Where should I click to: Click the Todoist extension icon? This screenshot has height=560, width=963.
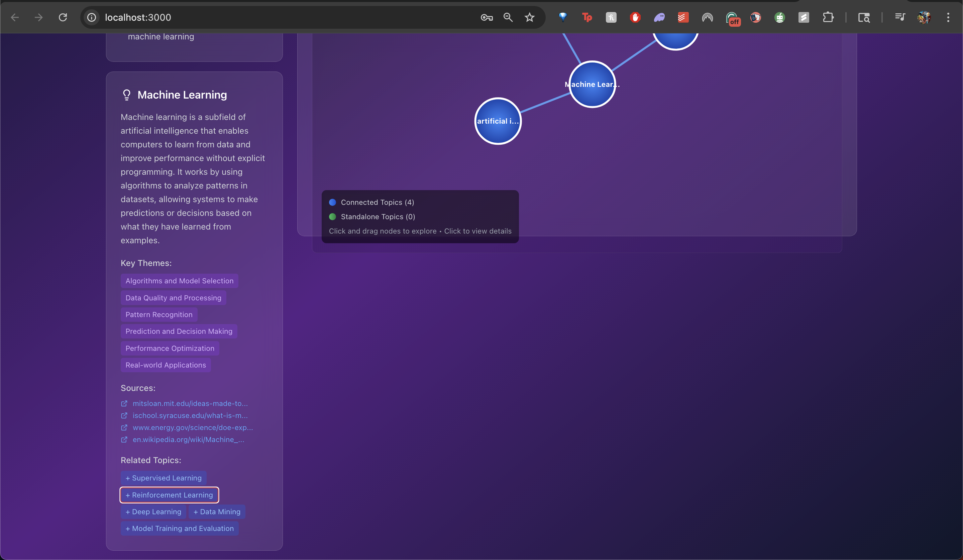point(683,17)
